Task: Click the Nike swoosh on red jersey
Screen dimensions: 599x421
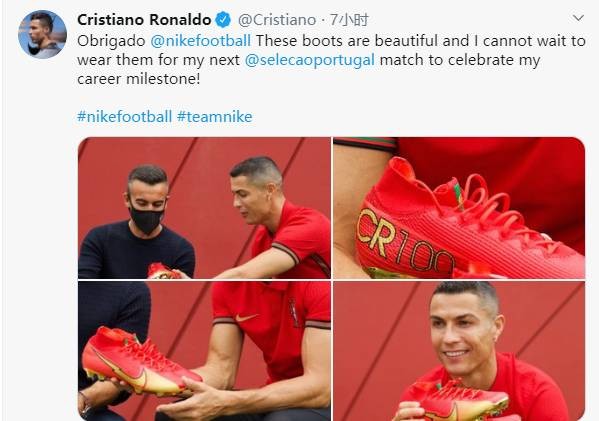Action: click(x=246, y=317)
